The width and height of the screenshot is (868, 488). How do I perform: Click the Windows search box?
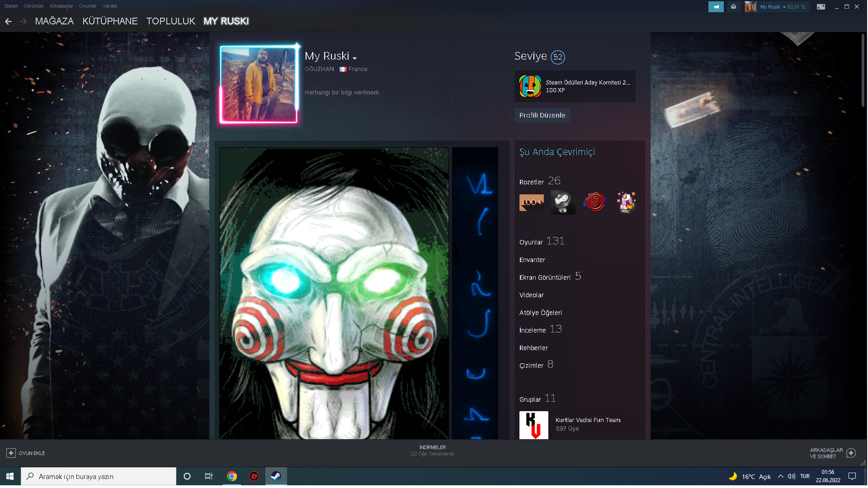[x=99, y=476]
